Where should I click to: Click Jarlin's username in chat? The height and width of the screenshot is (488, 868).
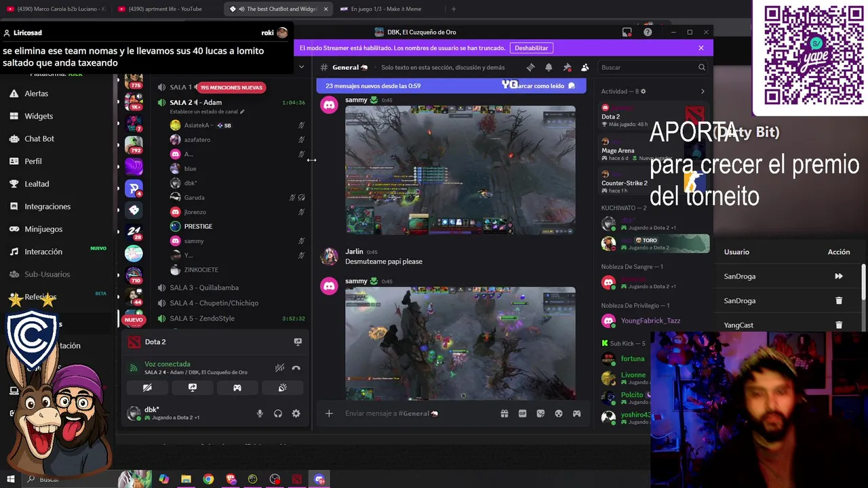click(x=354, y=251)
